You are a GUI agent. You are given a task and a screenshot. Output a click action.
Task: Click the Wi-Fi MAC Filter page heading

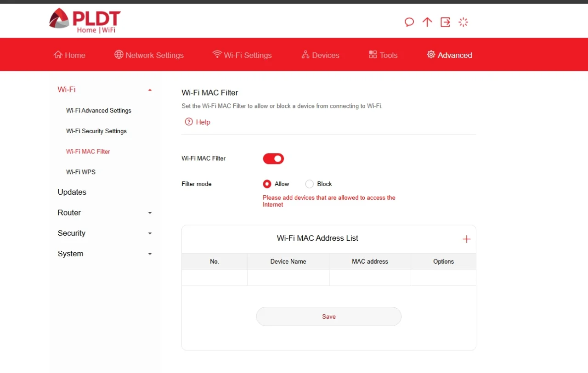[210, 93]
